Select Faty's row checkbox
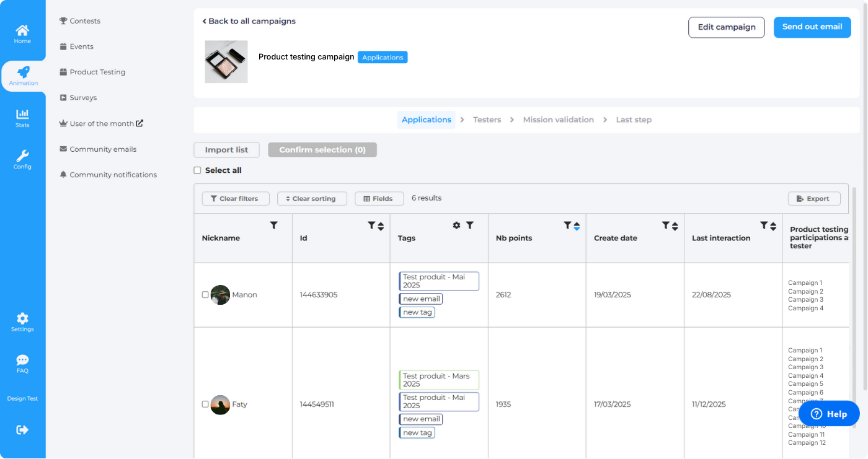The image size is (868, 459). click(x=205, y=404)
